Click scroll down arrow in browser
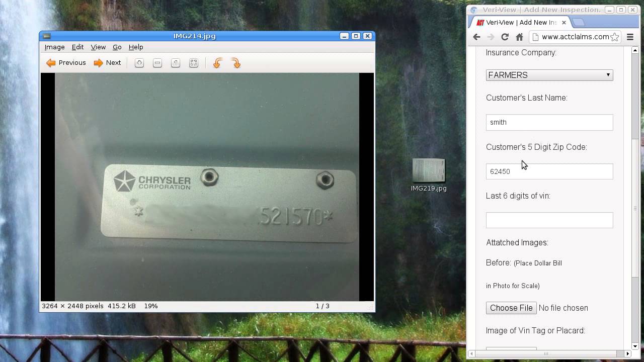Screen dimensions: 644x362 pos(635,346)
